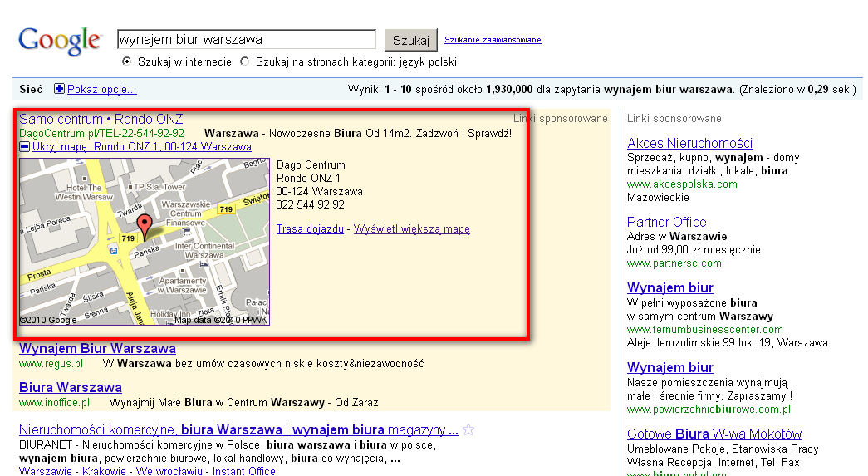Viewport: 868px width, 476px height.
Task: Click www.powierzchniebiurowe.com.pl URL text
Action: pos(709,409)
